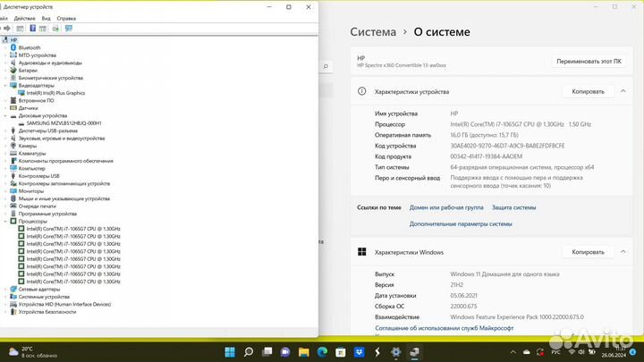
Task: Click the scan for hardware changes icon
Action: 69,29
